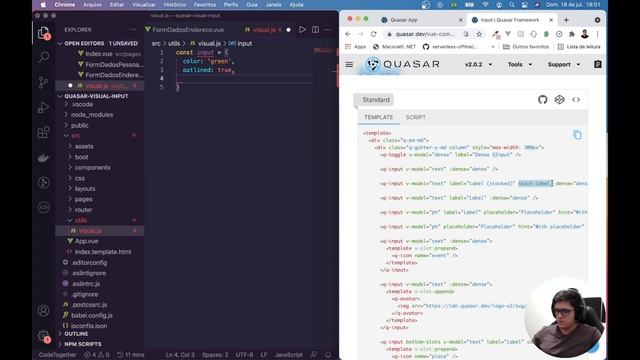Click the Chrome address bar
Screen dimensions: 640x360
[424, 34]
